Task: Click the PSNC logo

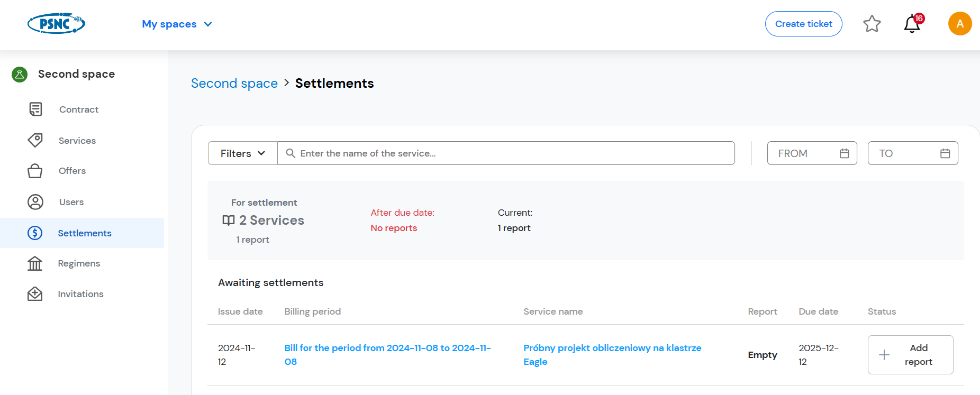Action: 56,23
